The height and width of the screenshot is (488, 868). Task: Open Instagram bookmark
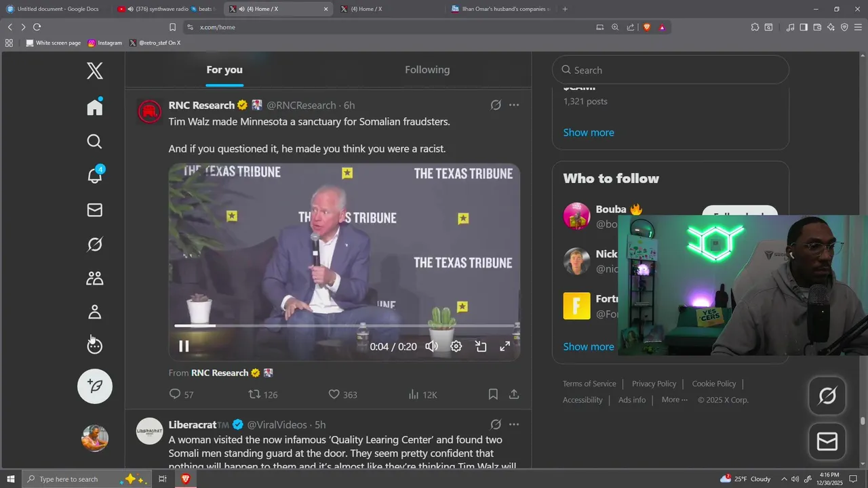point(105,43)
